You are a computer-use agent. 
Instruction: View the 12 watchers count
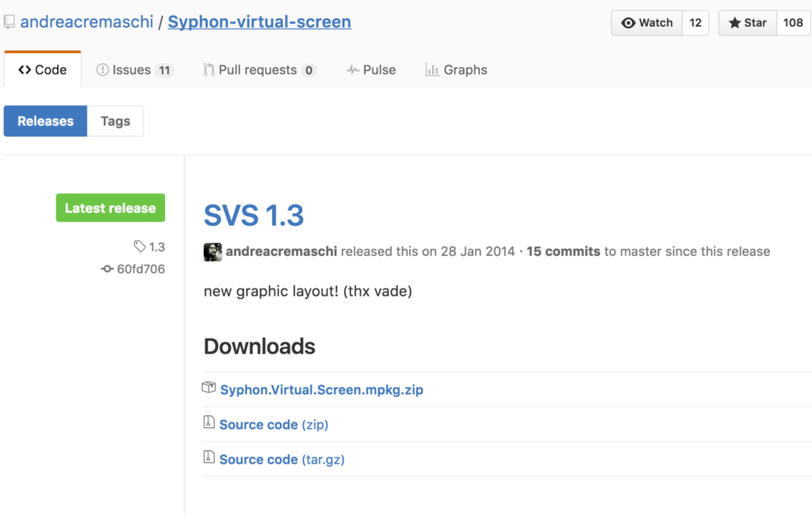(695, 23)
